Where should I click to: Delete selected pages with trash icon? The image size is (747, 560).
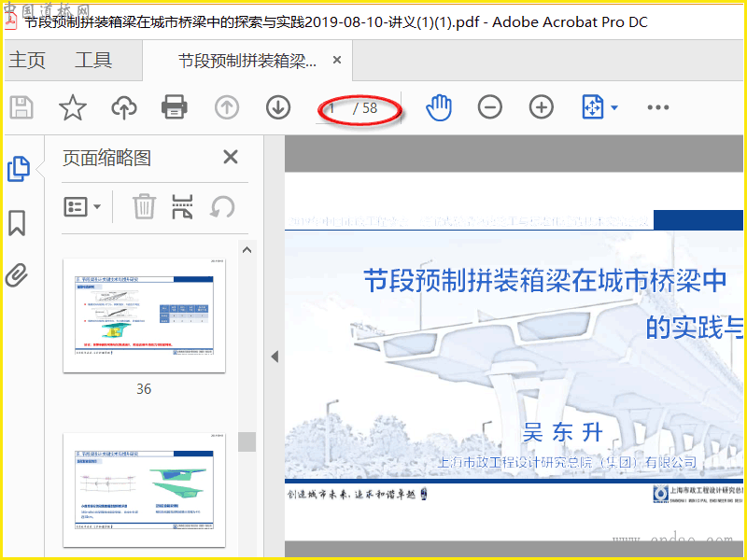[144, 206]
